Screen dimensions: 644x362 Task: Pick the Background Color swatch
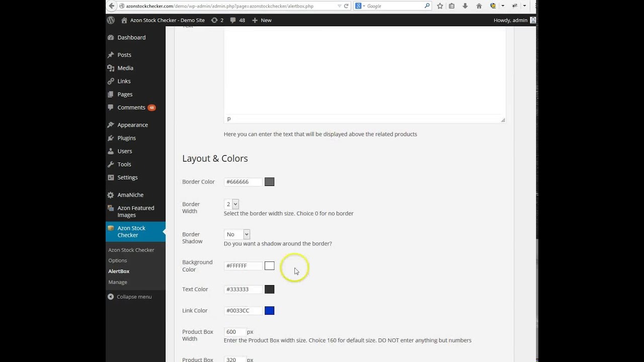pos(270,265)
